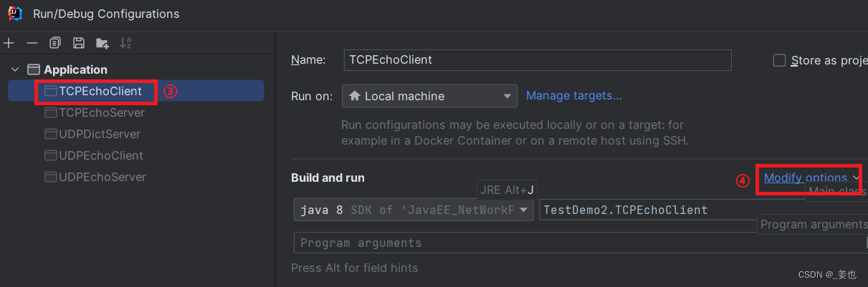Select the TCPEchoServer configuration
Image resolution: width=868 pixels, height=287 pixels.
pos(101,112)
